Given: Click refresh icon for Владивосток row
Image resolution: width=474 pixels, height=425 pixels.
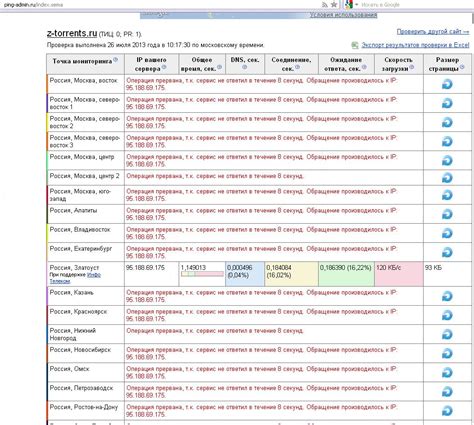Looking at the screenshot, I should (447, 233).
